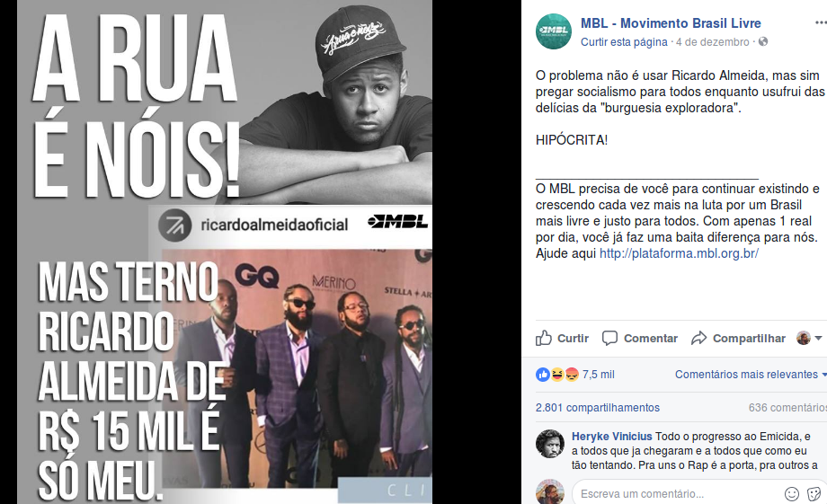
Task: Show the 636 comentários
Action: 787,408
